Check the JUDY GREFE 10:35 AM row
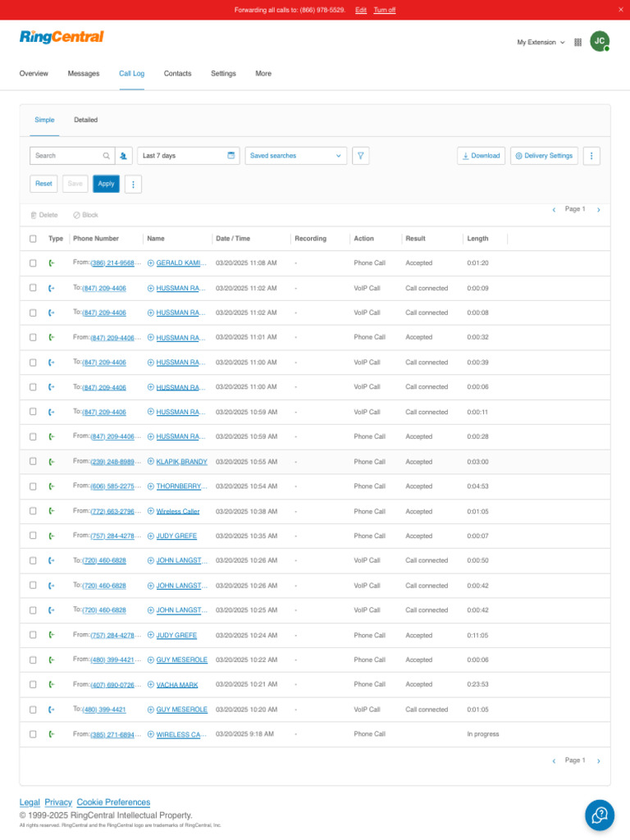The image size is (630, 840). point(33,536)
